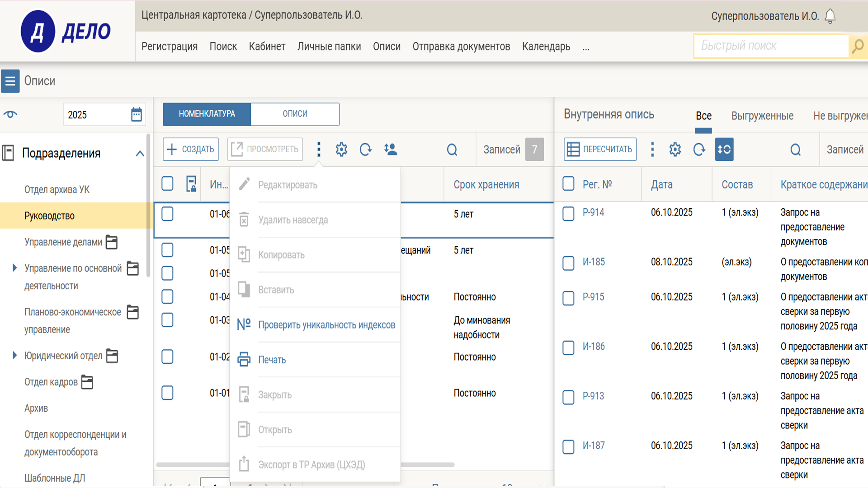The height and width of the screenshot is (488, 868).
Task: Open Личные папки menu
Action: [329, 47]
